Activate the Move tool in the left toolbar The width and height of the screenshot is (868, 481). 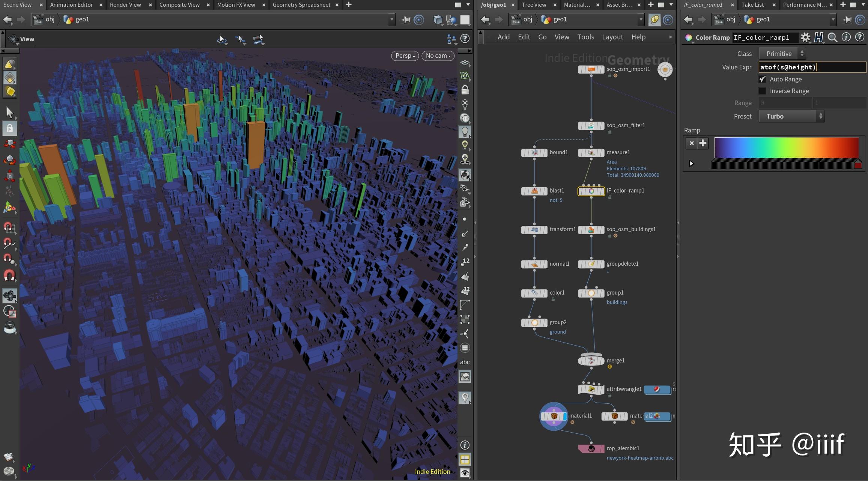click(9, 144)
